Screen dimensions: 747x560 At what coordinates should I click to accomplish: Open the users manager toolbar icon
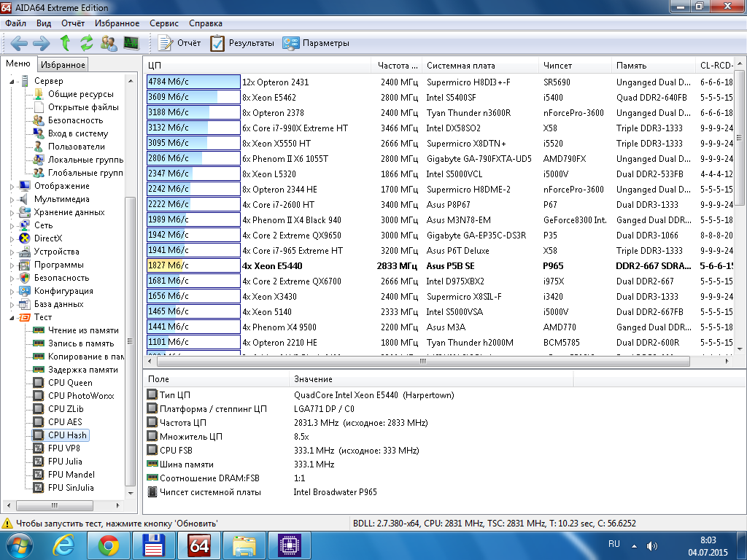[x=109, y=43]
